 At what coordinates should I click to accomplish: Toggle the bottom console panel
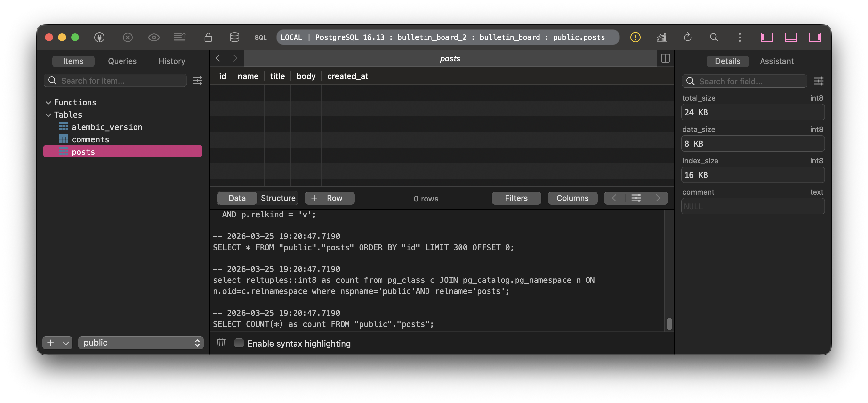click(x=791, y=37)
